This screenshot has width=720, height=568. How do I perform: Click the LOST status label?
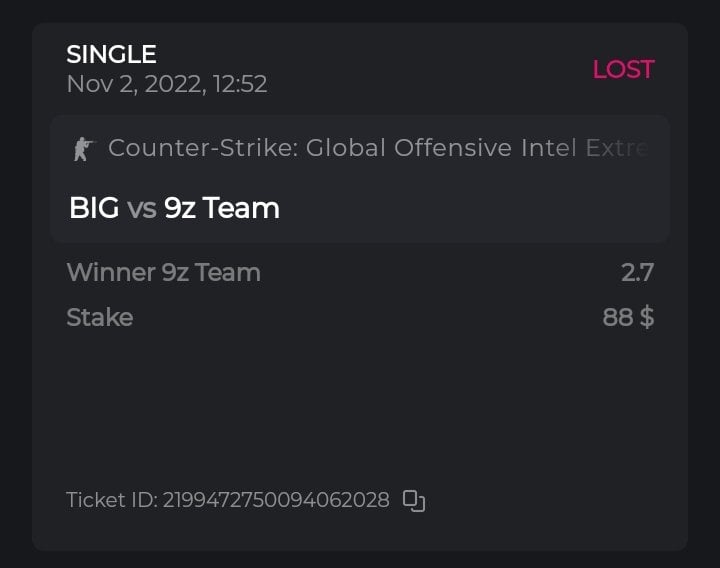pyautogui.click(x=623, y=69)
